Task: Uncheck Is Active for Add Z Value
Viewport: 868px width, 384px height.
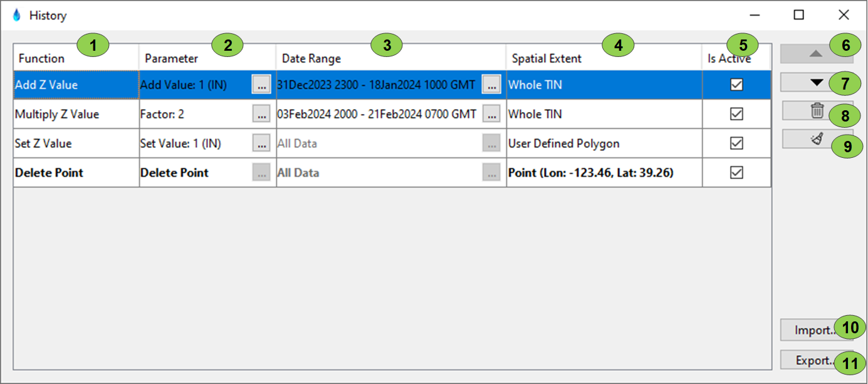Action: pos(736,85)
